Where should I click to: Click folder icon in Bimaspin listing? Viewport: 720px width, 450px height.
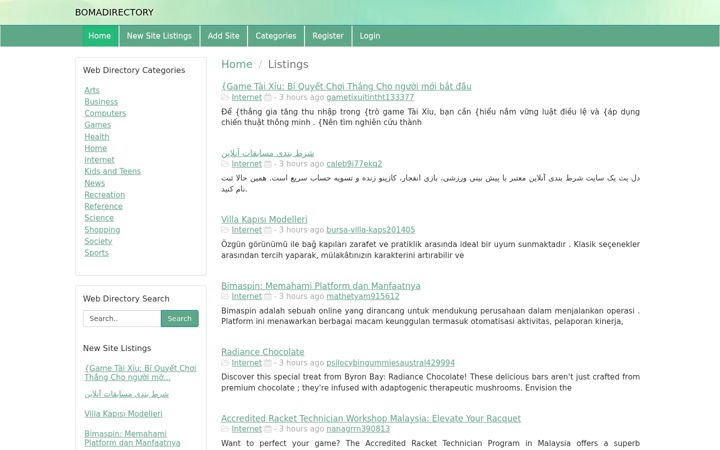click(x=225, y=296)
